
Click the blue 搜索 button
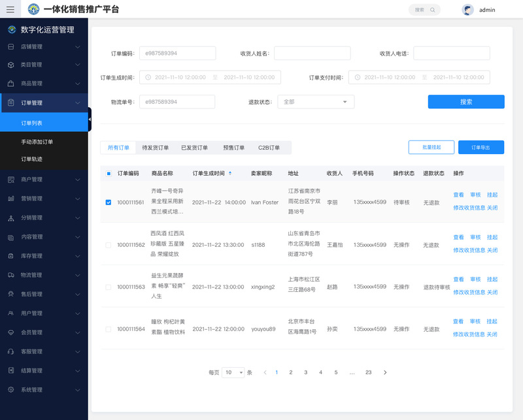pyautogui.click(x=466, y=102)
